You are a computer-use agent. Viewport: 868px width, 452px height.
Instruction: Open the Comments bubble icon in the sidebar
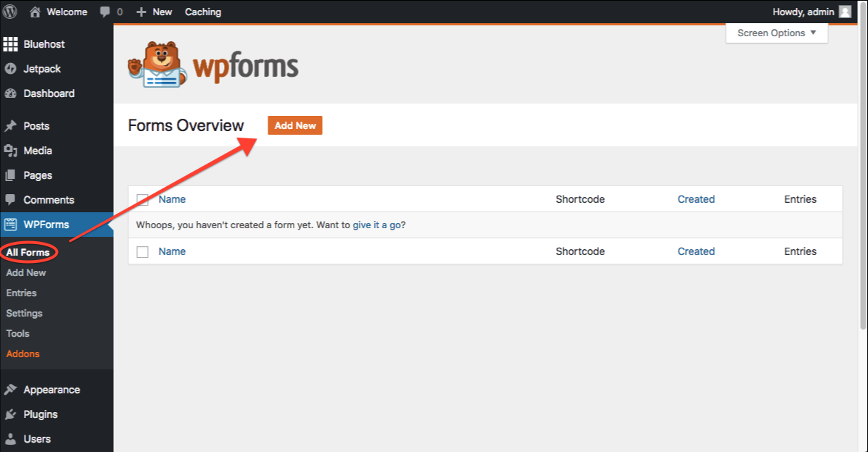pos(12,199)
